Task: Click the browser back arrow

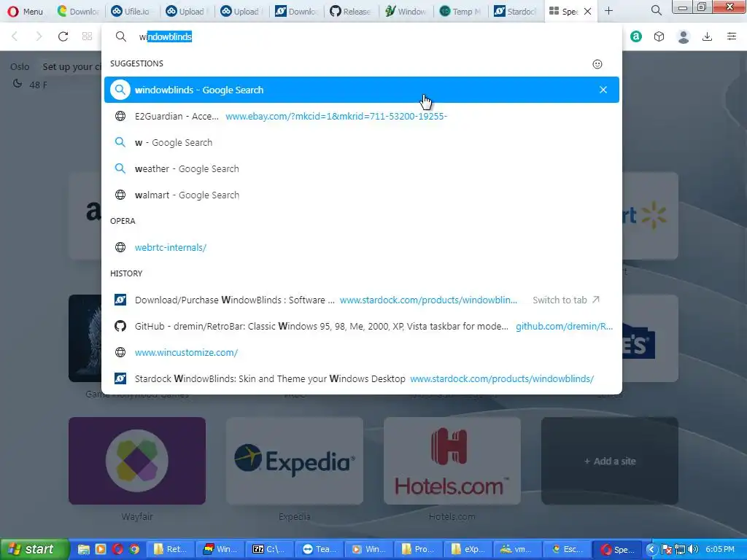Action: pyautogui.click(x=15, y=36)
